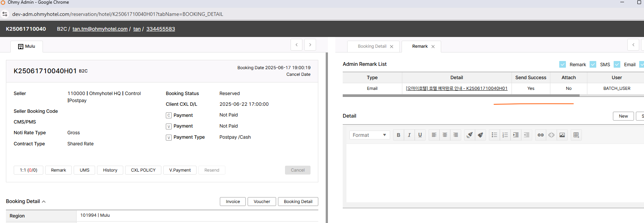This screenshot has height=223, width=644.
Task: Select the Mulu hotel tab
Action: [27, 47]
